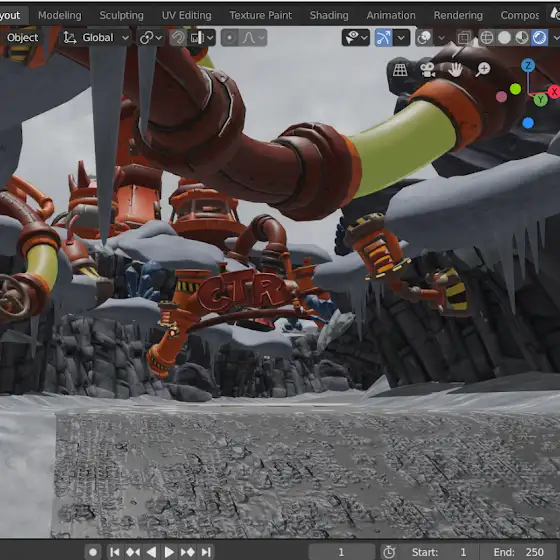560x560 pixels.
Task: Expand pivot point dropdown
Action: 151,38
